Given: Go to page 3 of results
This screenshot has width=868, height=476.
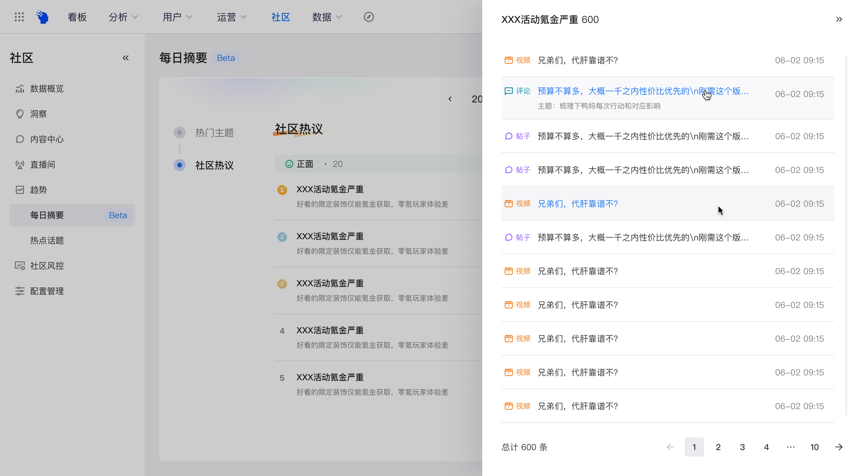Looking at the screenshot, I should click(742, 447).
